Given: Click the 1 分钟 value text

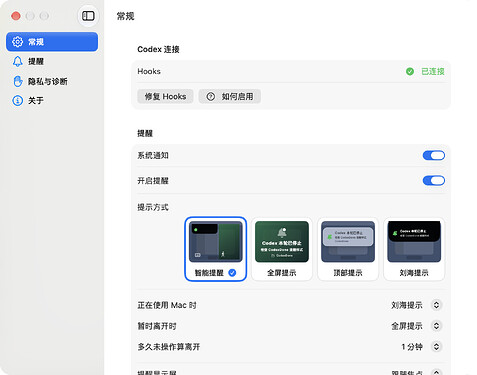Looking at the screenshot, I should (x=412, y=347).
